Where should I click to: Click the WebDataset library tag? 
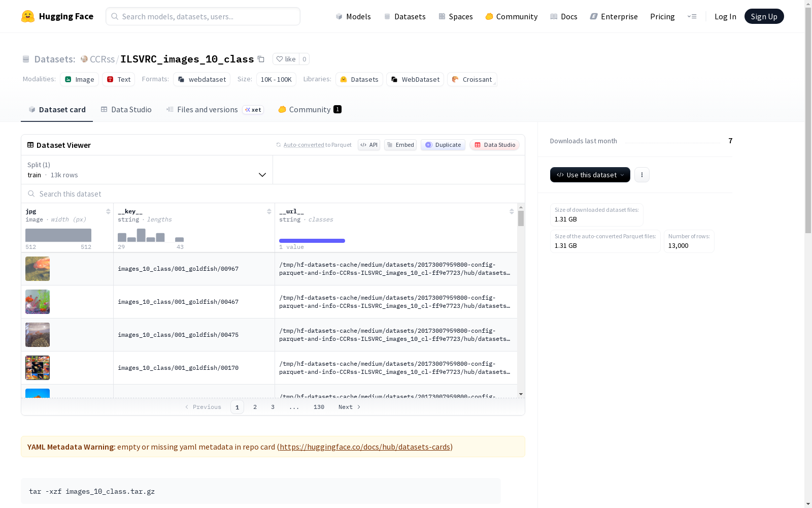415,79
